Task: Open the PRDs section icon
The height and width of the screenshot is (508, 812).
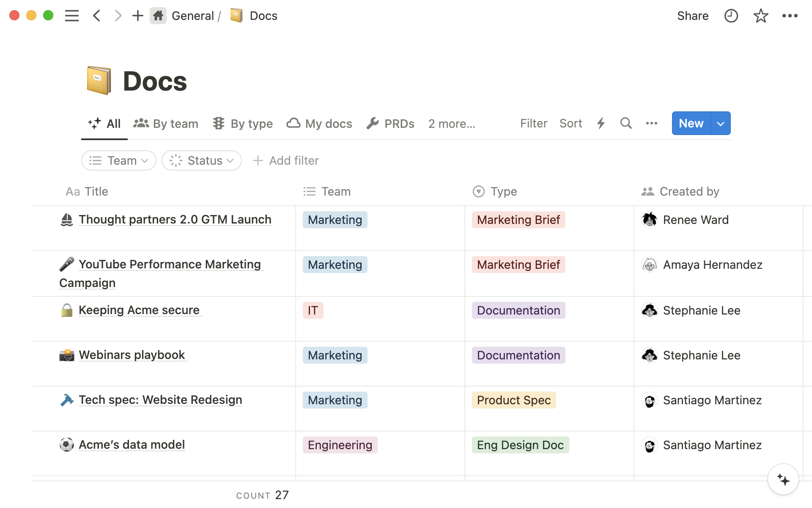Action: tap(372, 124)
